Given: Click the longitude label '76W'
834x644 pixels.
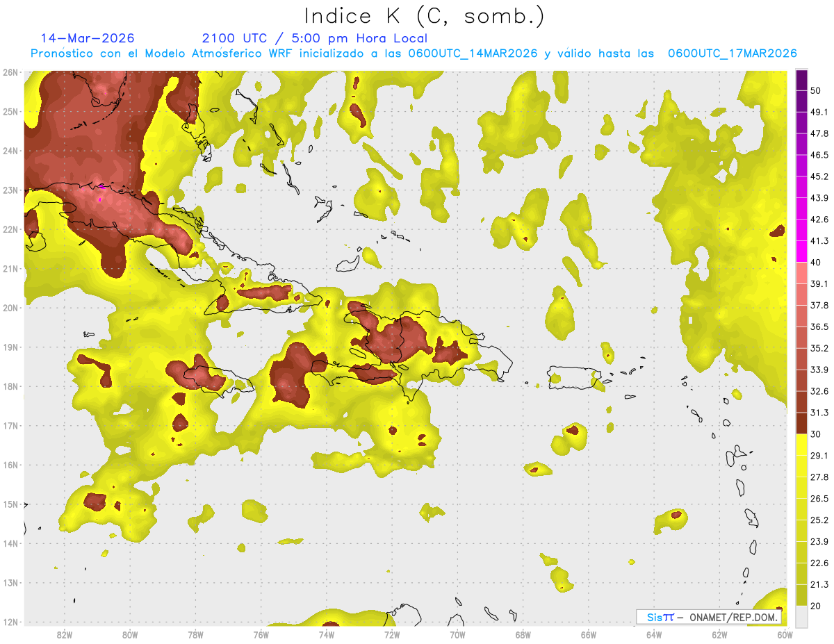Looking at the screenshot, I should coord(261,635).
